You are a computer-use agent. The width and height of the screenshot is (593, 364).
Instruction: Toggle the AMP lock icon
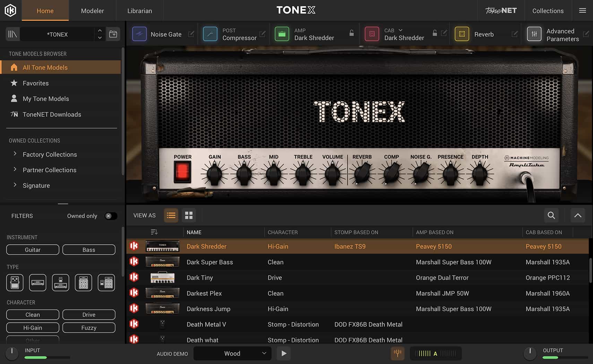point(352,33)
